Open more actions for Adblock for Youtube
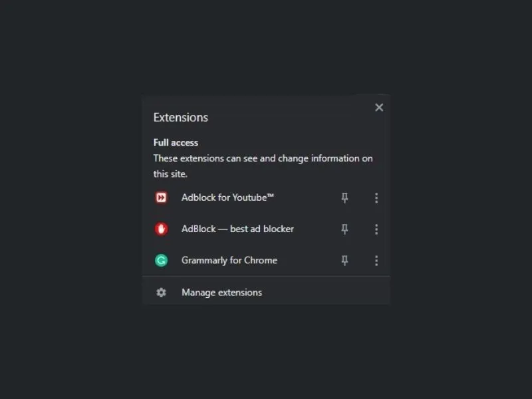532x399 pixels. 376,198
